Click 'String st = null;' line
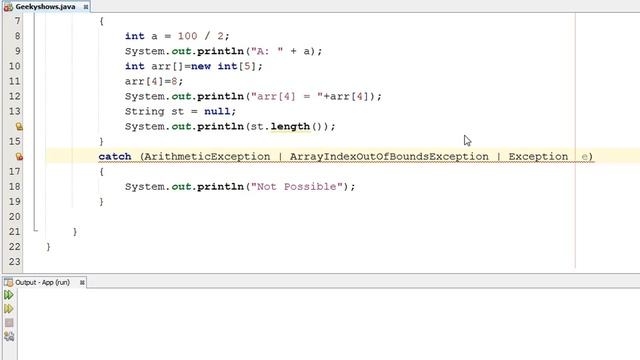This screenshot has width=640, height=360. point(180,111)
